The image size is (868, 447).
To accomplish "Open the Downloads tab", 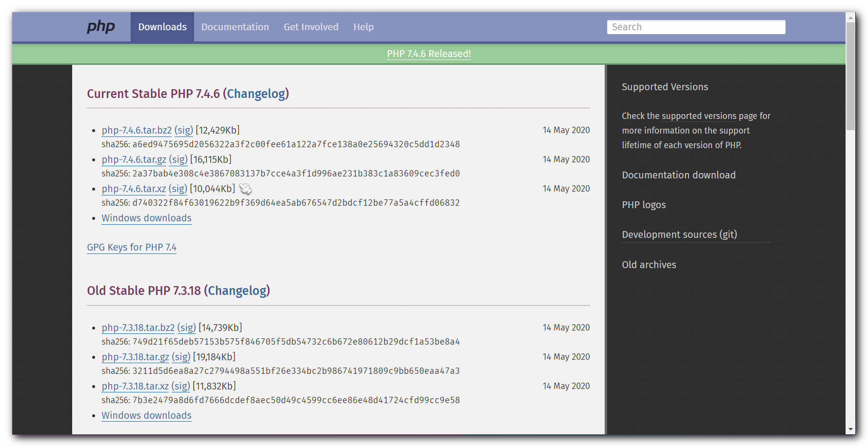I will 162,27.
